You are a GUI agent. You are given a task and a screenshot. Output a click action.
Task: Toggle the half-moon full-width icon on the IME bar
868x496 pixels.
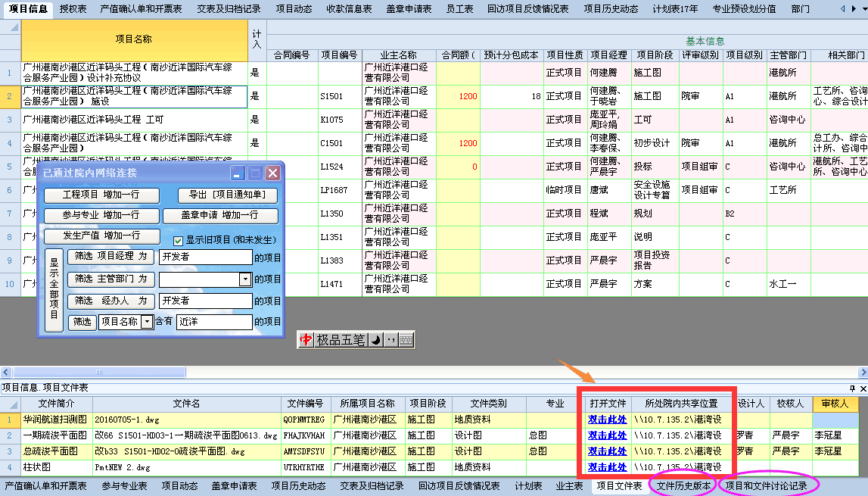coord(376,340)
